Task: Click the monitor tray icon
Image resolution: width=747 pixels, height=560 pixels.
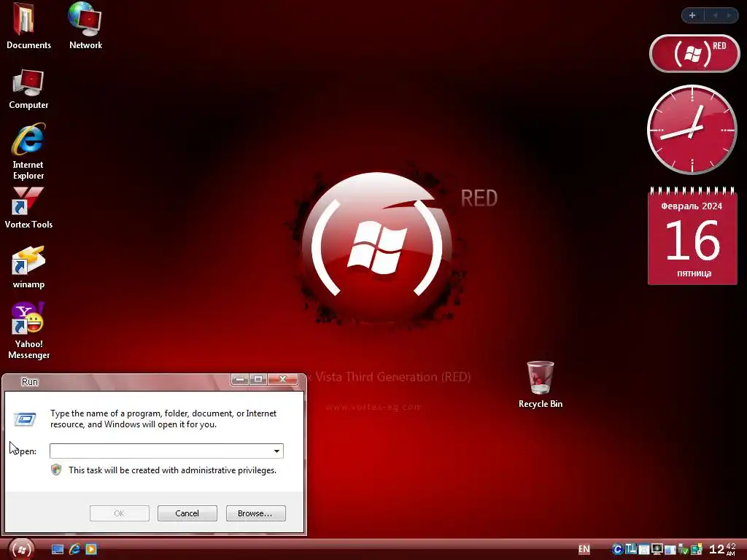Action: (x=657, y=549)
